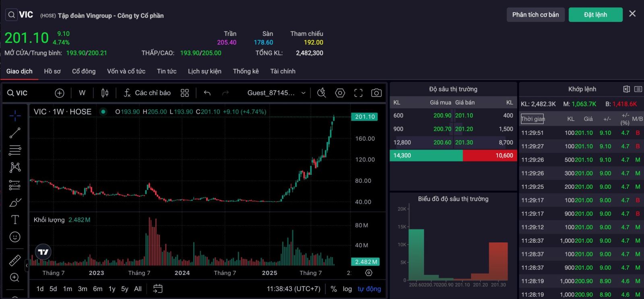Click the stock search magnifier icon beside VIC
The image size is (644, 299).
[11, 15]
